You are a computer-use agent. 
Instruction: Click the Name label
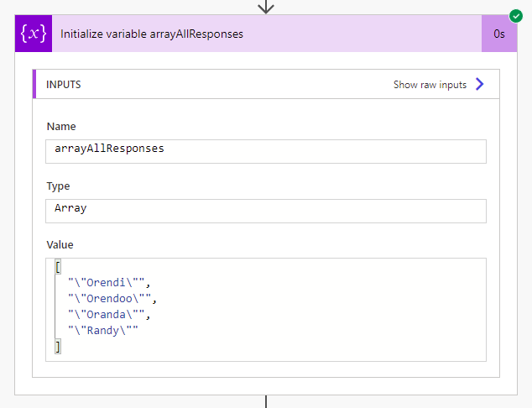point(60,127)
